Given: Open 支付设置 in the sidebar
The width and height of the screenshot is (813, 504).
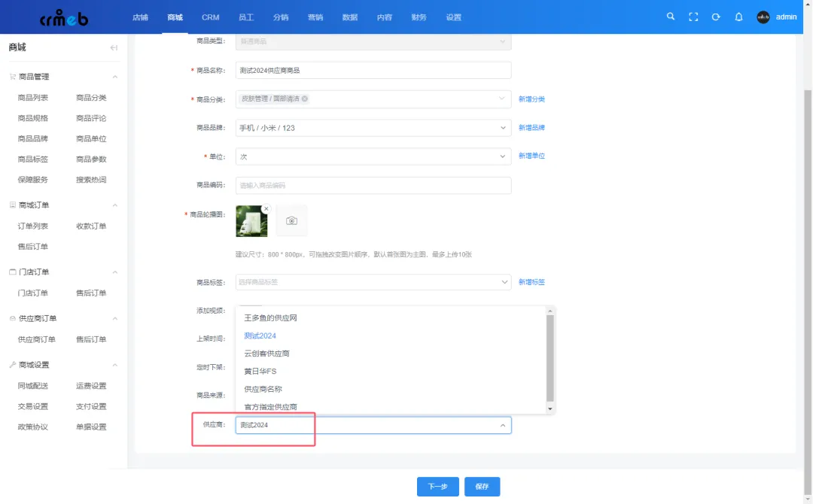Looking at the screenshot, I should point(91,406).
